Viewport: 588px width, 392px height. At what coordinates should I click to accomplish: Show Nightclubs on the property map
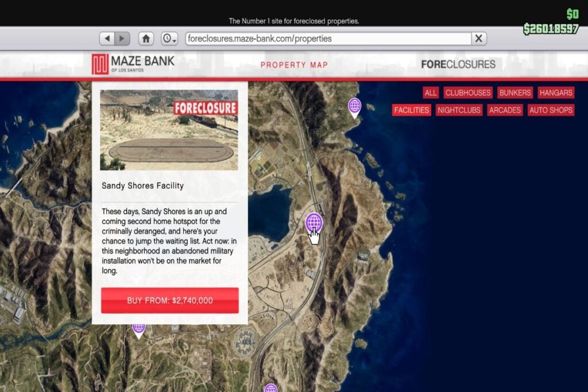[x=459, y=110]
